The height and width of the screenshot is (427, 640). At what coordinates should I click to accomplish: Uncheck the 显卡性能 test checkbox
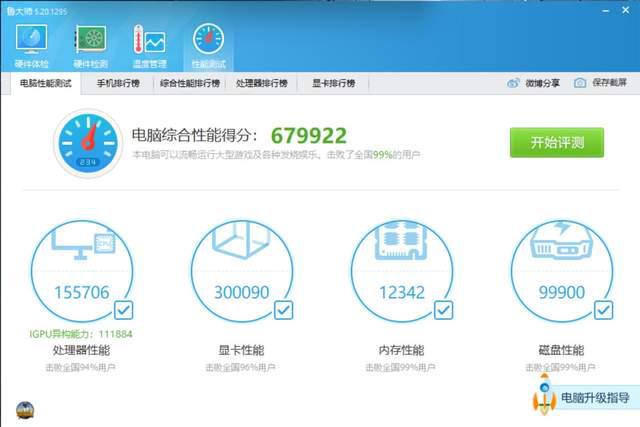click(283, 310)
